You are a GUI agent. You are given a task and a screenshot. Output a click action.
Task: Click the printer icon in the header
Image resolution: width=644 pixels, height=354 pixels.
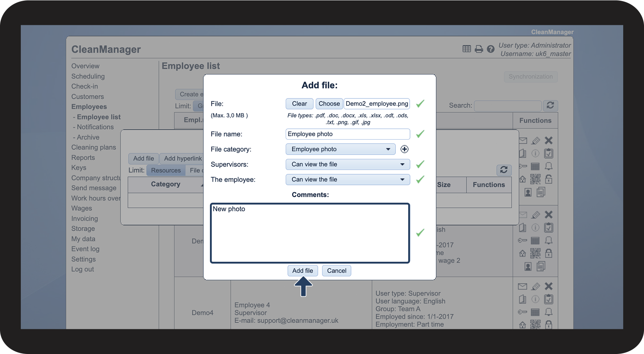(479, 49)
